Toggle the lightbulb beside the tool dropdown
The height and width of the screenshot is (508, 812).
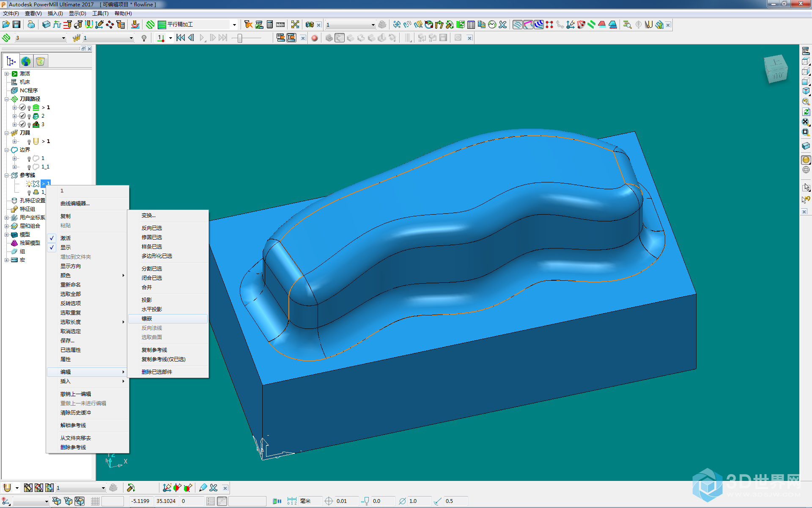pyautogui.click(x=144, y=38)
